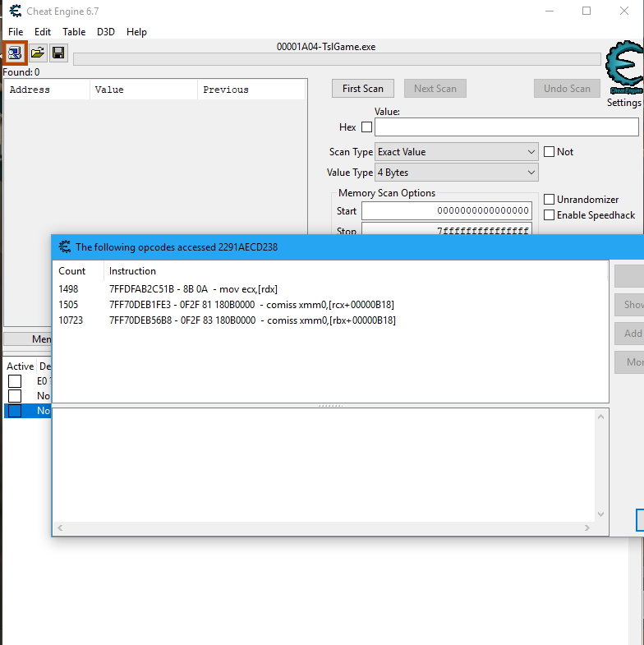The width and height of the screenshot is (644, 645).
Task: Activate the E0 cheat table entry checkbox
Action: pyautogui.click(x=15, y=381)
